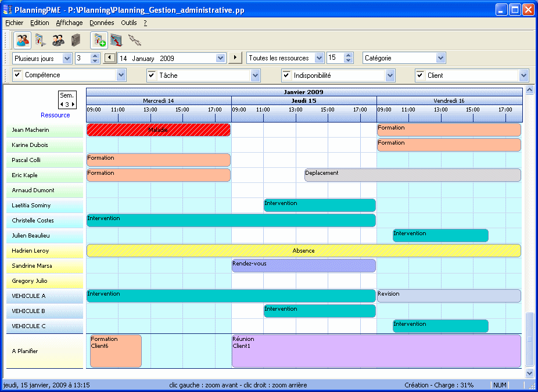Add a new task with green plus icon
The width and height of the screenshot is (538, 392).
[99, 41]
